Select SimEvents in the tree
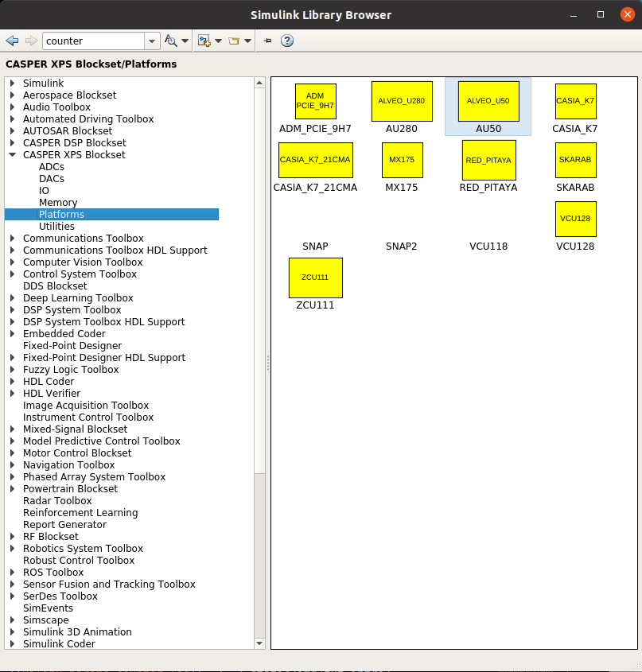Viewport: 642px width, 672px height. pos(48,608)
